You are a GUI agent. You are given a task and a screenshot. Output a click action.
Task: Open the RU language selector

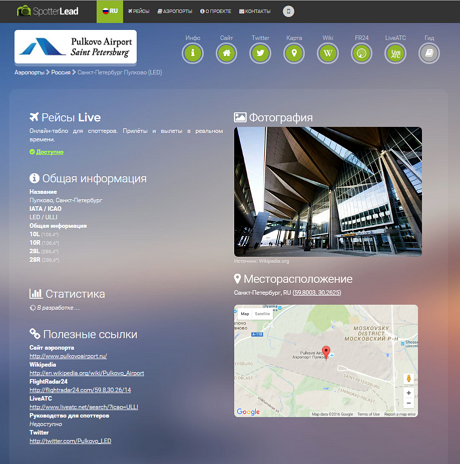click(x=110, y=11)
